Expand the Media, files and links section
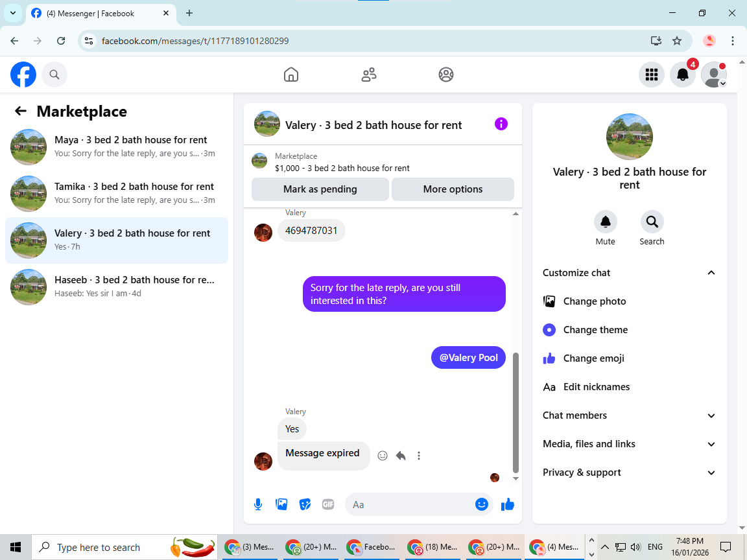 coord(711,444)
